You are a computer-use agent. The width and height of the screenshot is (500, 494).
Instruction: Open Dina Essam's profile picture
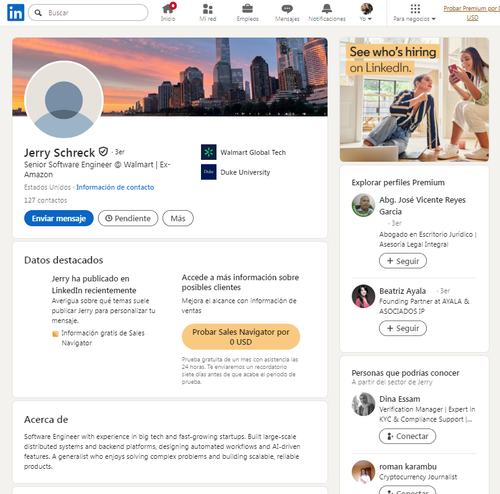(363, 404)
